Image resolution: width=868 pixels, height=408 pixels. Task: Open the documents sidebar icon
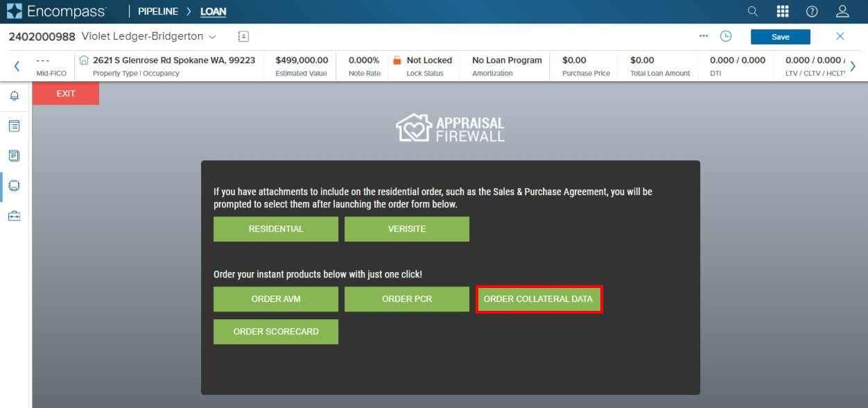[x=14, y=155]
